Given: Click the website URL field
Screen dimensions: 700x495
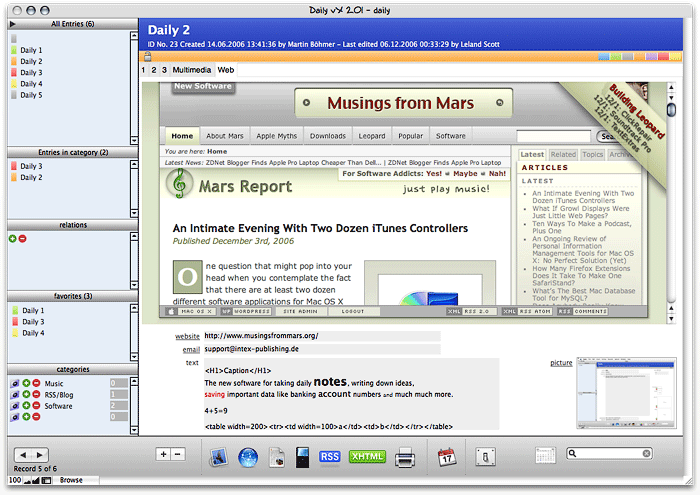Looking at the screenshot, I should 322,336.
